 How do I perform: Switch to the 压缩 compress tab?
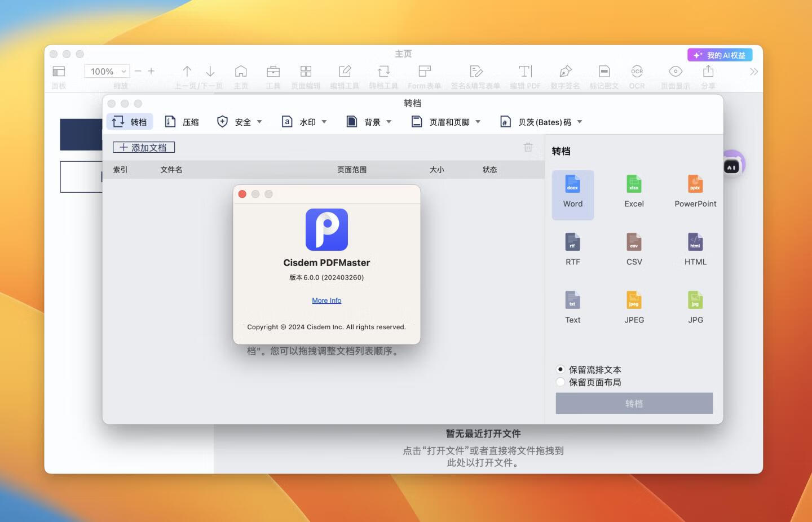[182, 122]
